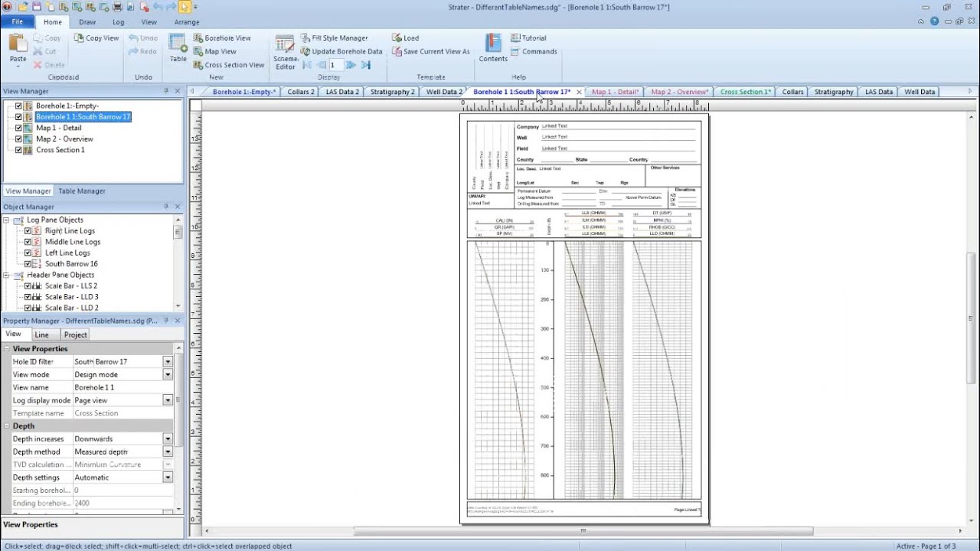The width and height of the screenshot is (980, 551).
Task: Switch to Table Manager panel tab
Action: (x=82, y=191)
